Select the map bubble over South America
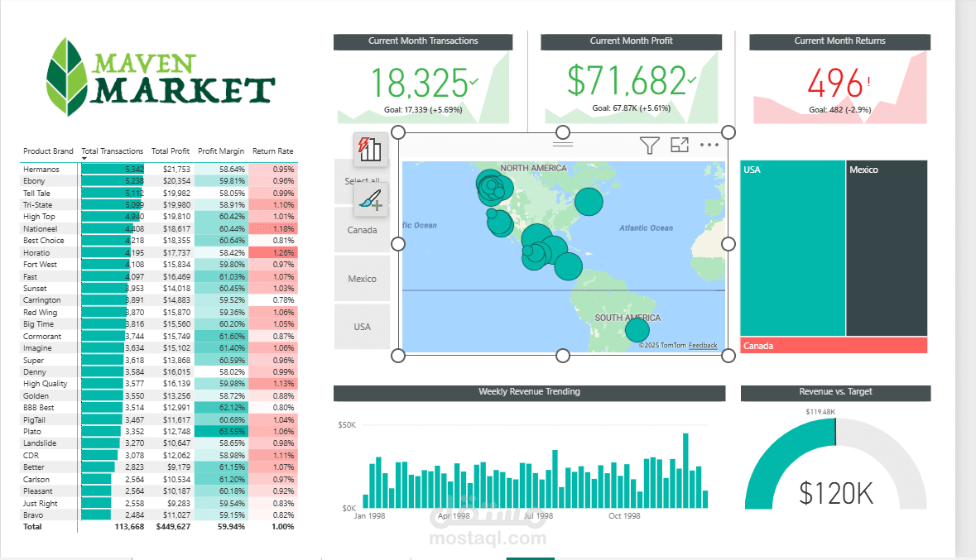Image resolution: width=976 pixels, height=560 pixels. (637, 330)
